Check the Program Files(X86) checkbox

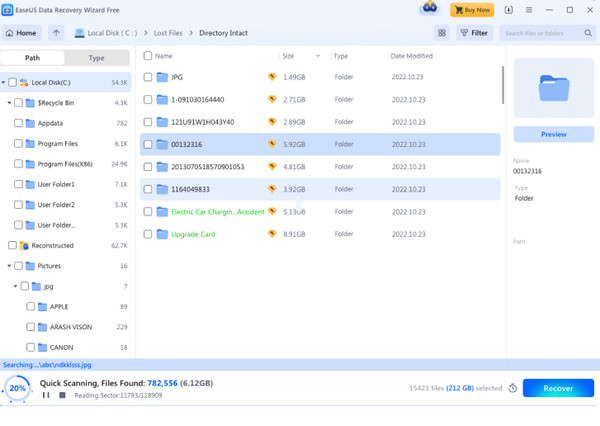[x=18, y=164]
